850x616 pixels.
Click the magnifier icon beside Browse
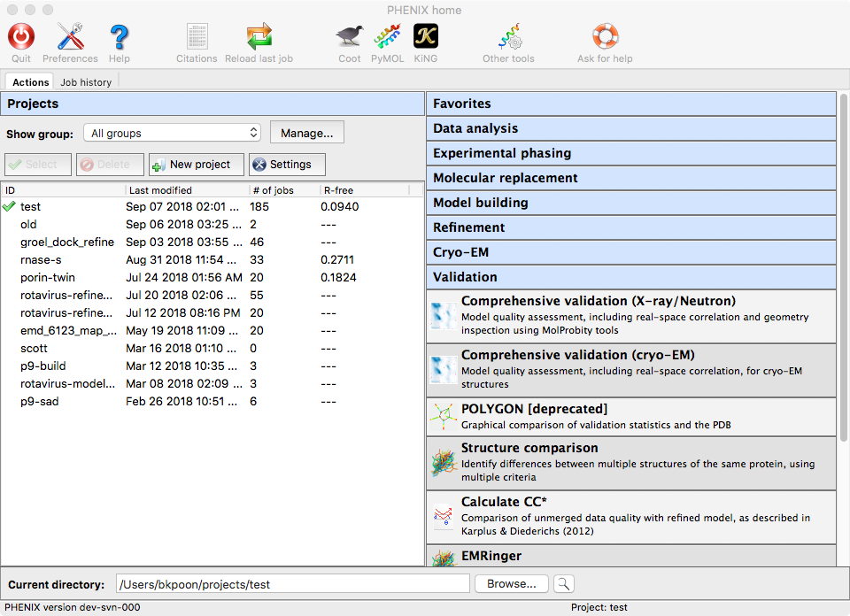pos(564,584)
